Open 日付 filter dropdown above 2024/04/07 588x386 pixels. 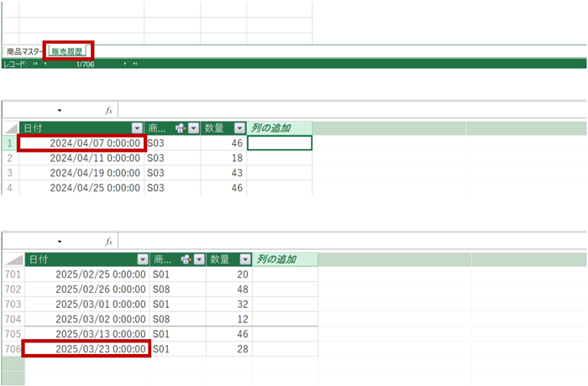[x=137, y=128]
